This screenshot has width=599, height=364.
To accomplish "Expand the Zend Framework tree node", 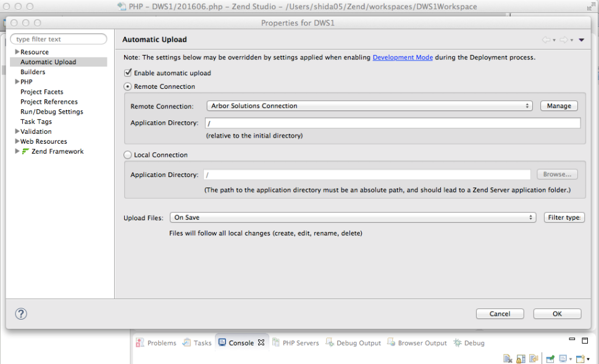I will [17, 151].
